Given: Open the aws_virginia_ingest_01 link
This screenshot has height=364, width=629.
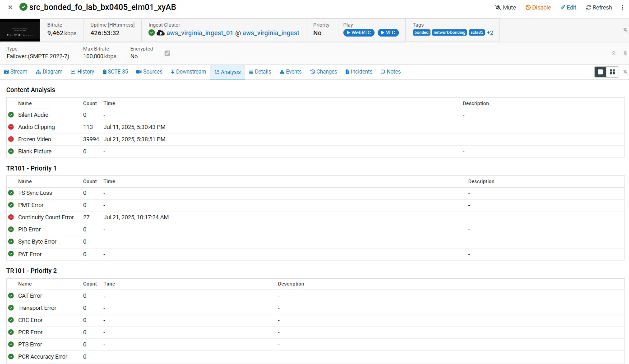Looking at the screenshot, I should [x=200, y=33].
